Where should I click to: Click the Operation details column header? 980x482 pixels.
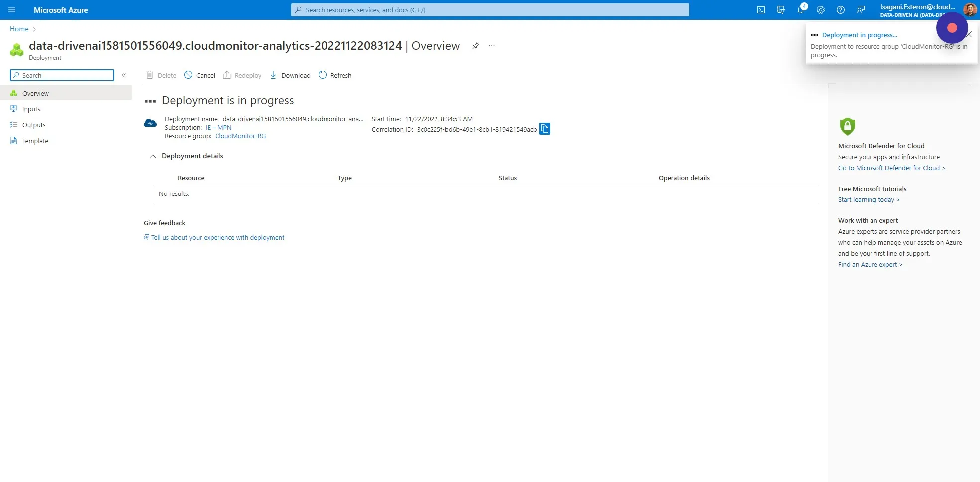click(684, 178)
